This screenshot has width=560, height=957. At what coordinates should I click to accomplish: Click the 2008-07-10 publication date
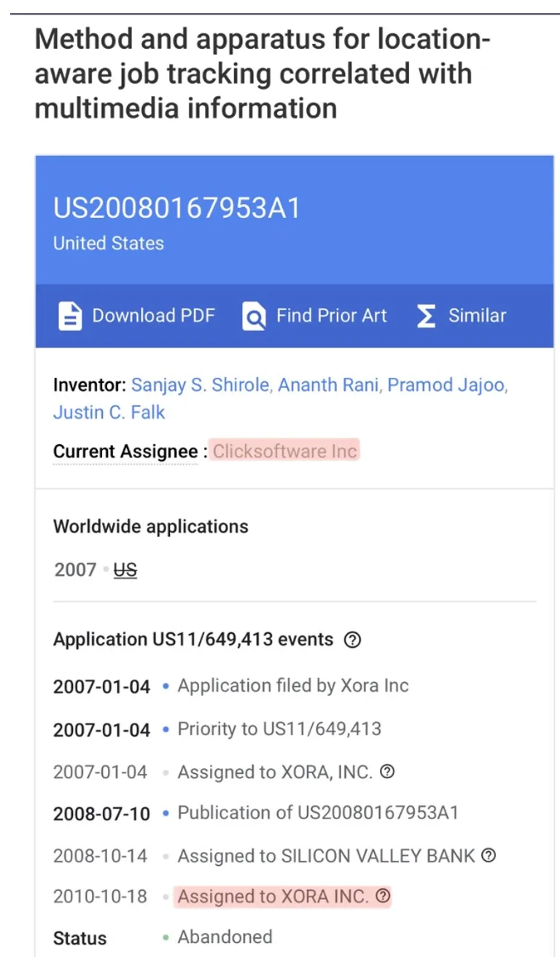coord(101,814)
